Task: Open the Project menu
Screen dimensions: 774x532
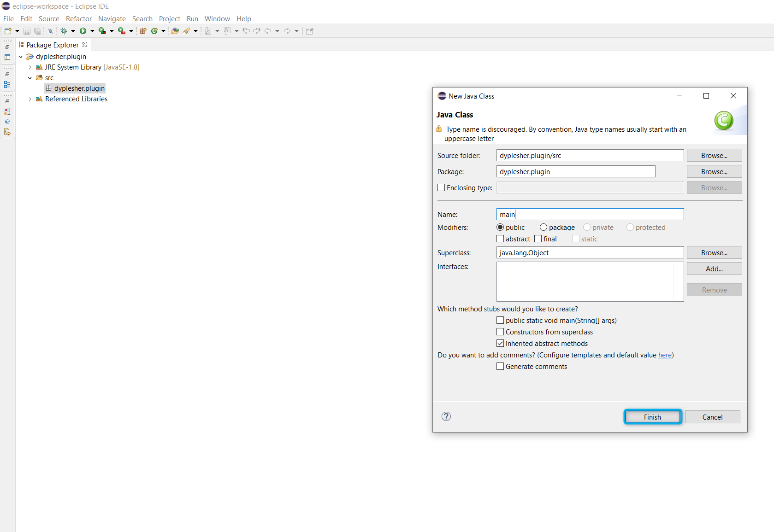Action: tap(170, 19)
